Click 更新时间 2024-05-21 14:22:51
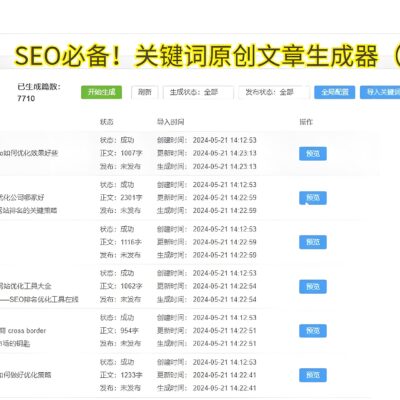The height and width of the screenshot is (400, 400). coord(207,331)
